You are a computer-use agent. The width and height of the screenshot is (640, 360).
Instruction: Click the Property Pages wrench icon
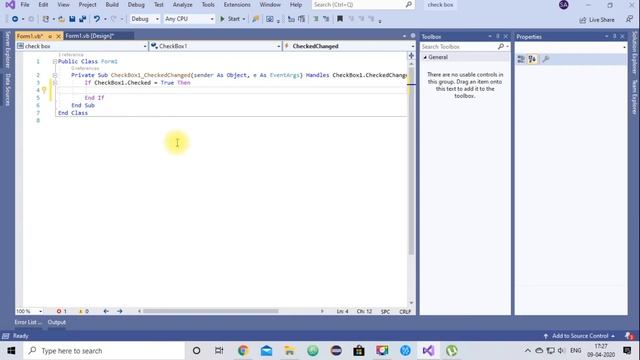click(x=546, y=59)
